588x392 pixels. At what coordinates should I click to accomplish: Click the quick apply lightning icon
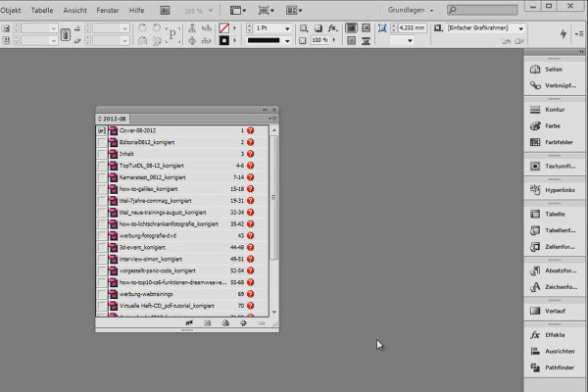click(563, 33)
